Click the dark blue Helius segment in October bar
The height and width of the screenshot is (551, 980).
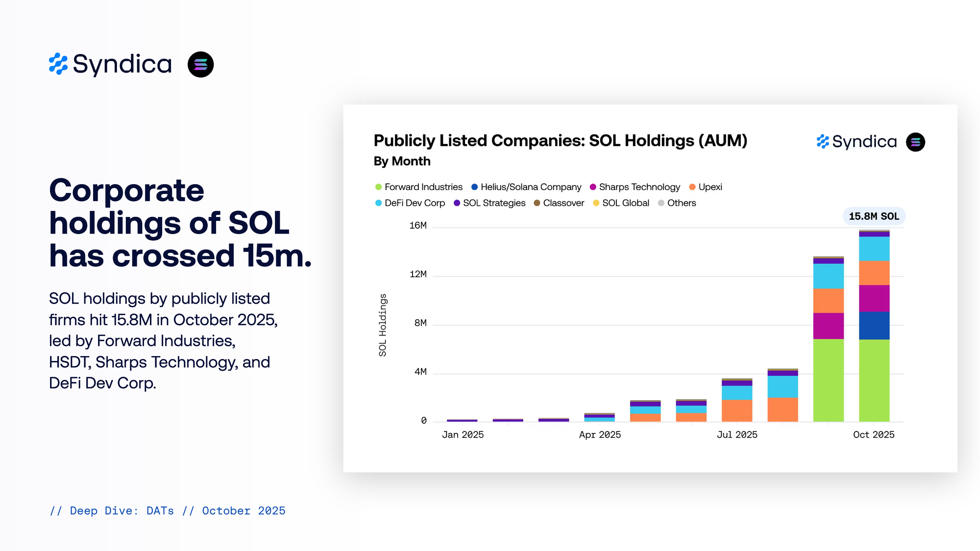[874, 325]
